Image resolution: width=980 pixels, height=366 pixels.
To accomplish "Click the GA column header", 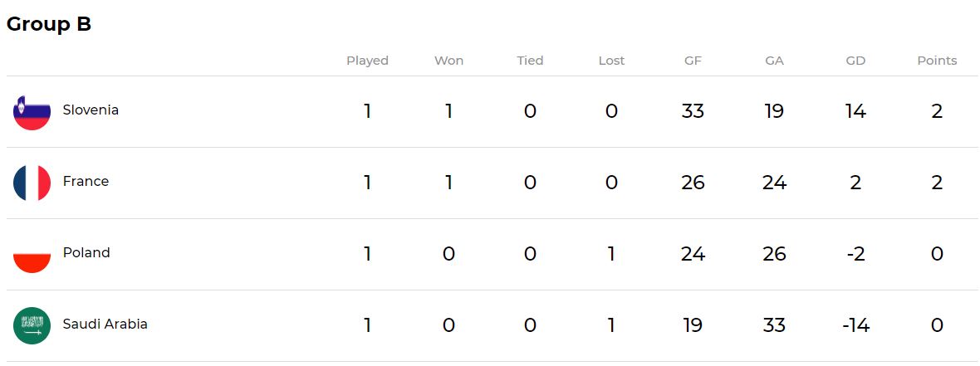I will [774, 61].
